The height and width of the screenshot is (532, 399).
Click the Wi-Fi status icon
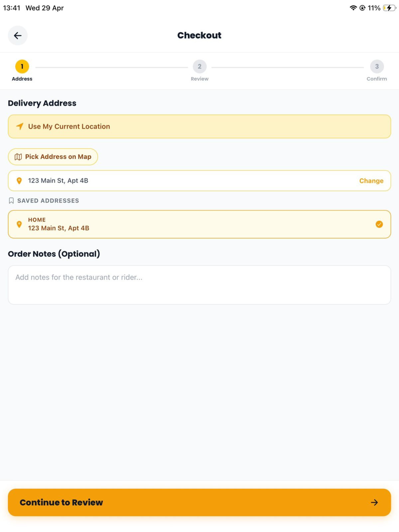pyautogui.click(x=353, y=8)
